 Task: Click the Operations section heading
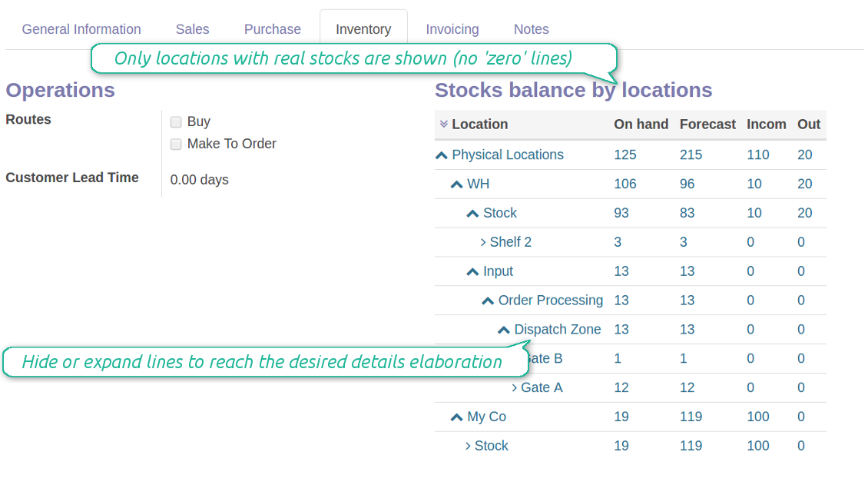(x=61, y=90)
